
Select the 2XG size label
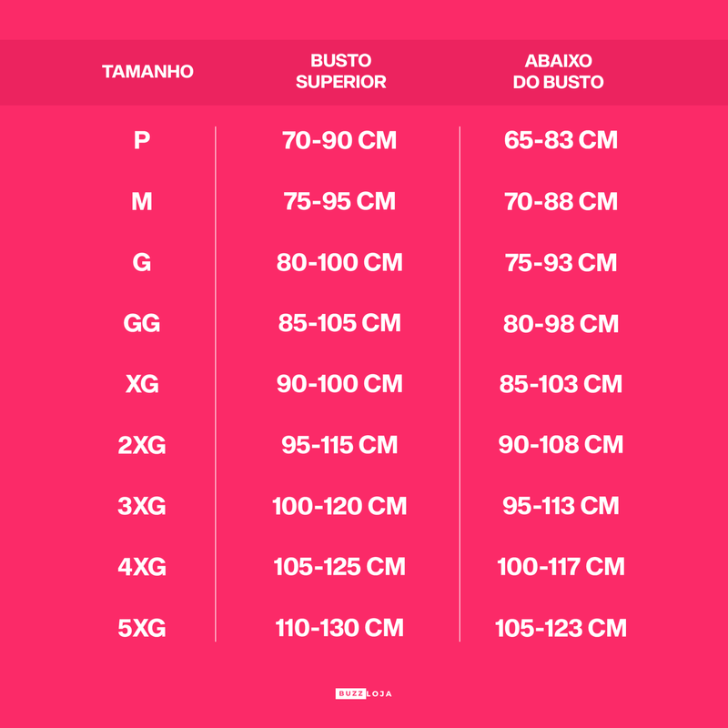(x=142, y=445)
